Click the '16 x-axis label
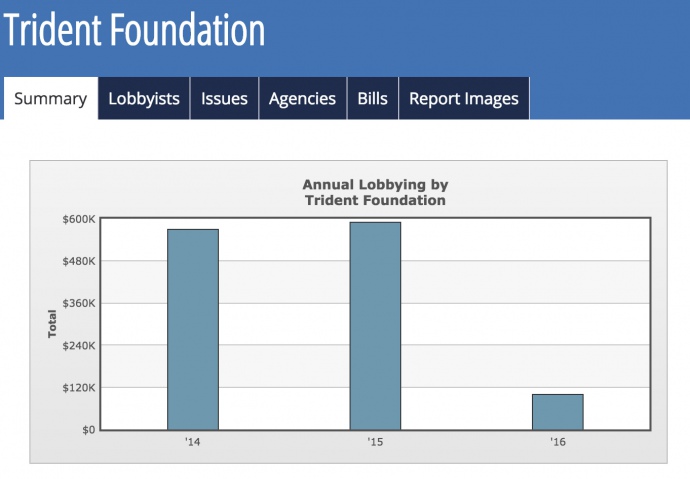Viewport: 690px width, 479px height. pos(557,442)
